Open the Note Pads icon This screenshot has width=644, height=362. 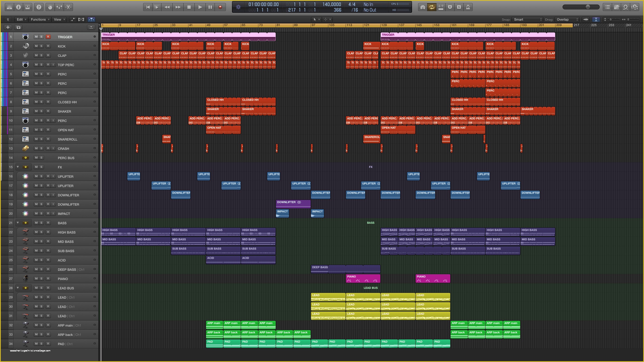pos(616,7)
